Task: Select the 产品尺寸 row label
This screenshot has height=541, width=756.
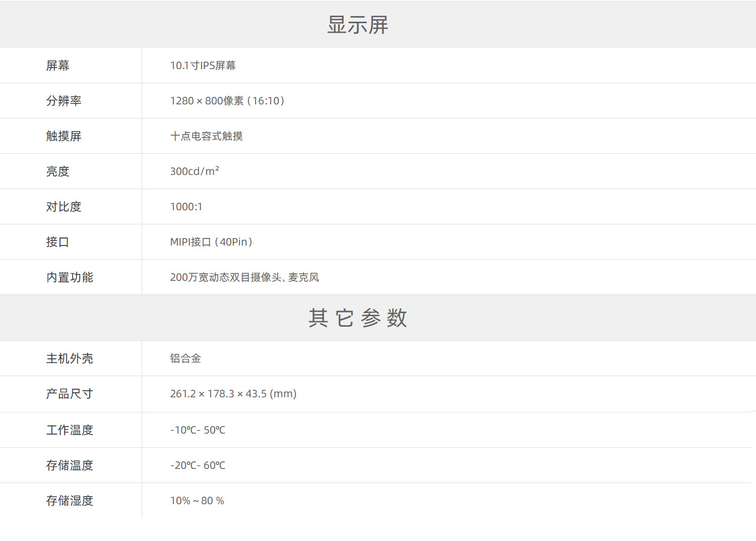Action: click(70, 394)
